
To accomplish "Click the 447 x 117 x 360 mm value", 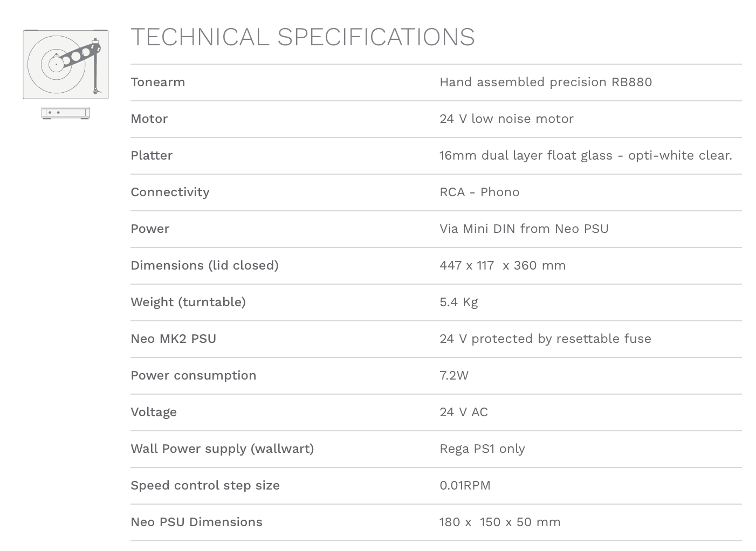I will click(502, 265).
